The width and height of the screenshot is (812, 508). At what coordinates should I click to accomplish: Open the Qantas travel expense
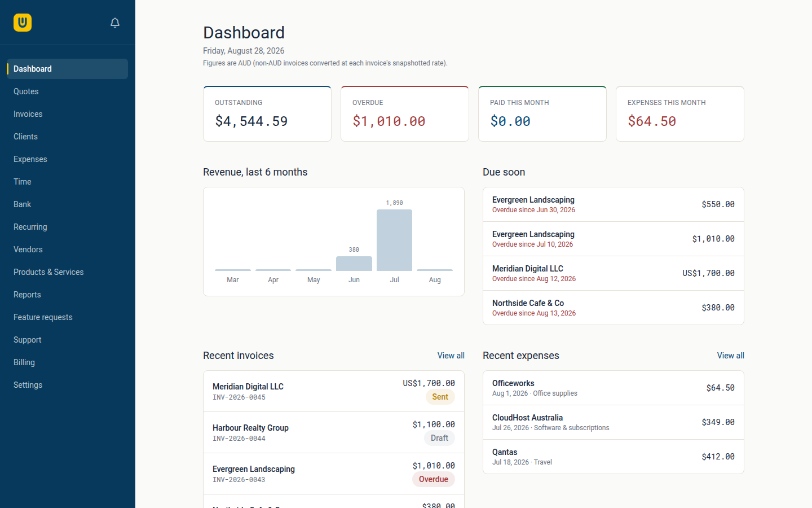pyautogui.click(x=614, y=457)
